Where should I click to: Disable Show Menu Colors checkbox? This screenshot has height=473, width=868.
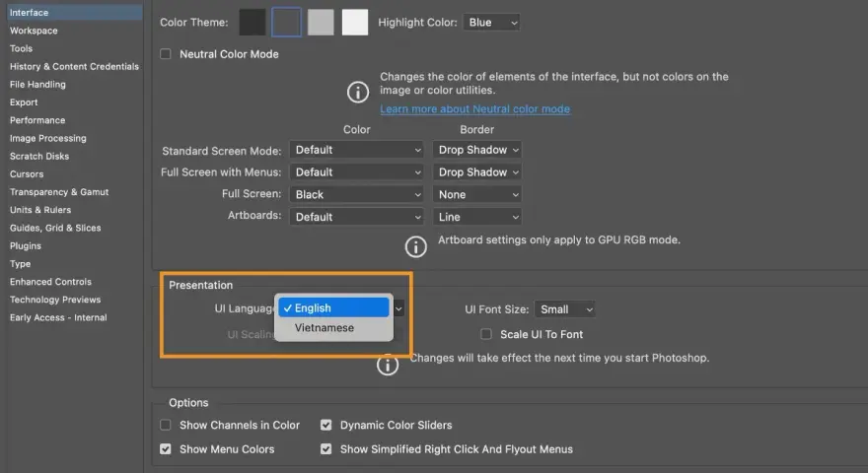click(x=166, y=449)
